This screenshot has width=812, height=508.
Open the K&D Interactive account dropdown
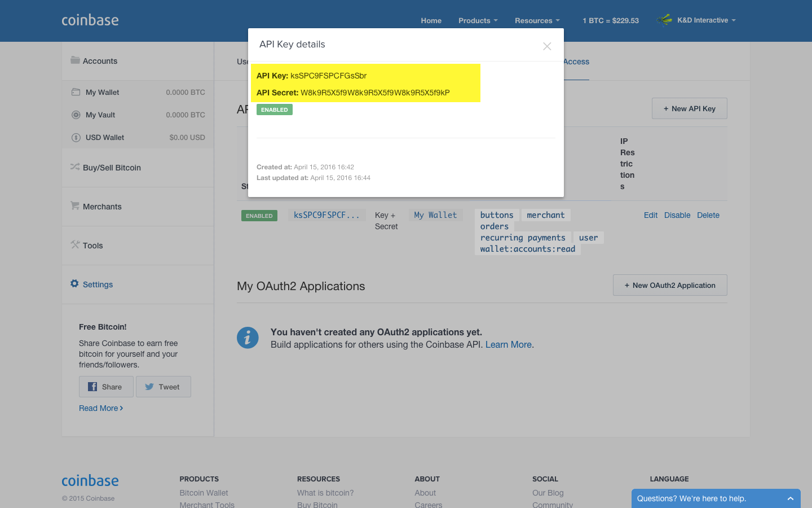point(707,20)
